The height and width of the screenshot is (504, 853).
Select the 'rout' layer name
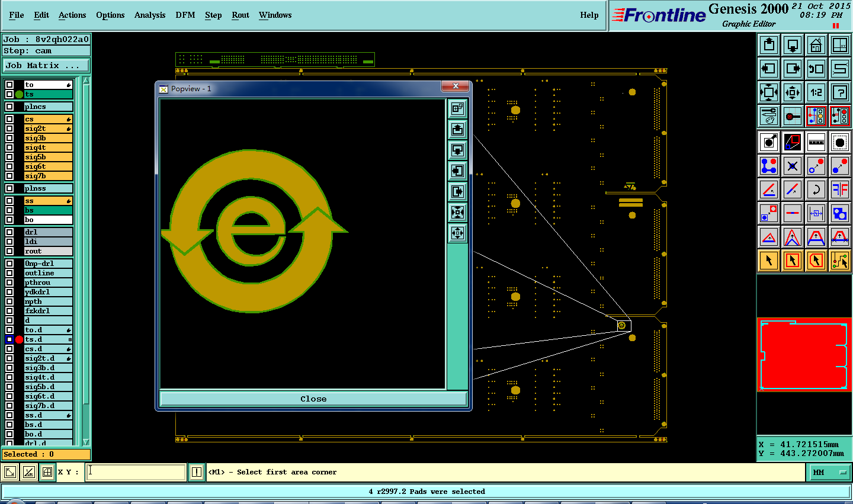tap(48, 251)
